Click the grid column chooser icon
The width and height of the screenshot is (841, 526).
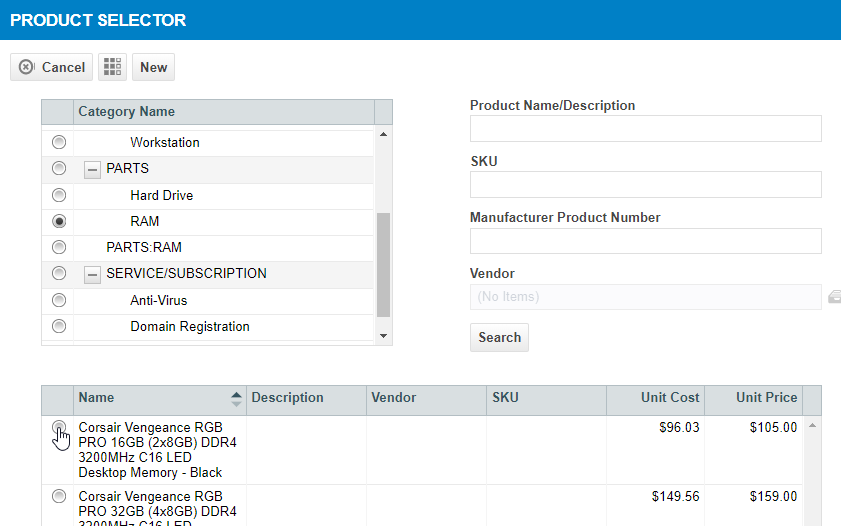[112, 67]
